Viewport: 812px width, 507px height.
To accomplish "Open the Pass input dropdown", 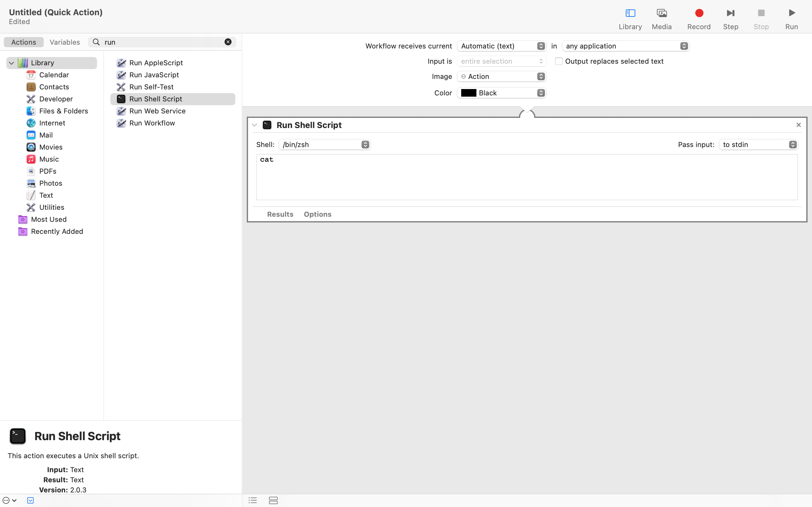I will click(758, 144).
